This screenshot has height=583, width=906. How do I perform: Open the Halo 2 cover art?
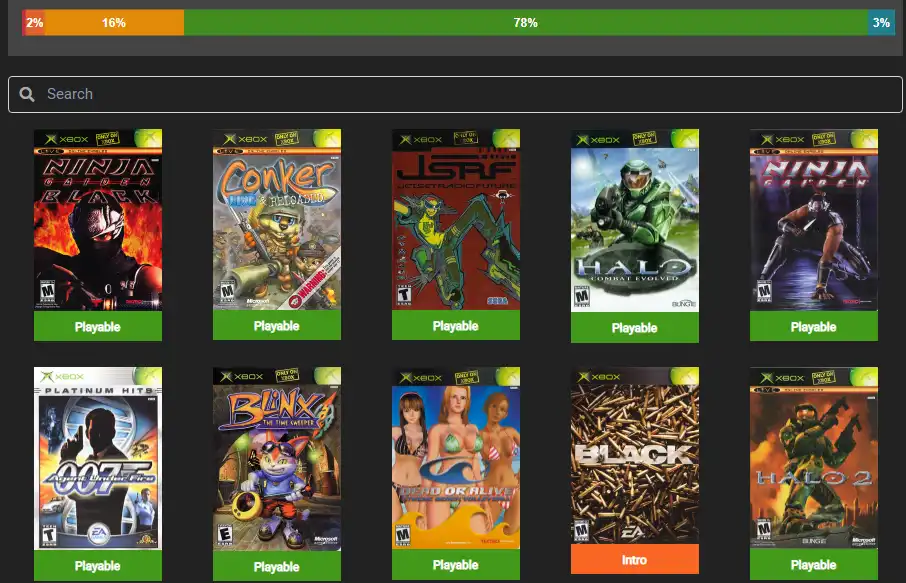(x=814, y=458)
